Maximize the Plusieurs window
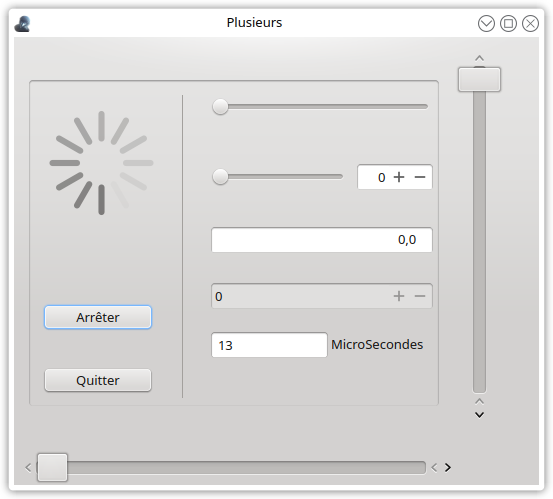The height and width of the screenshot is (499, 553). tap(508, 24)
